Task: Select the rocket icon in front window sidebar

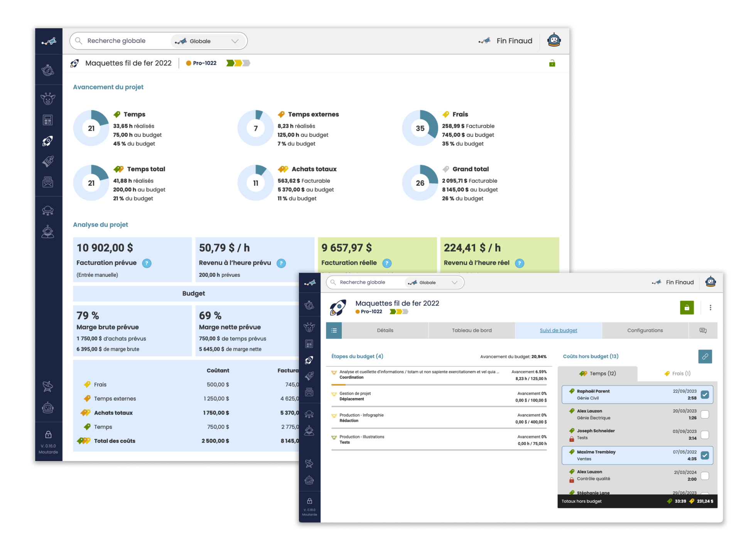Action: tap(309, 360)
